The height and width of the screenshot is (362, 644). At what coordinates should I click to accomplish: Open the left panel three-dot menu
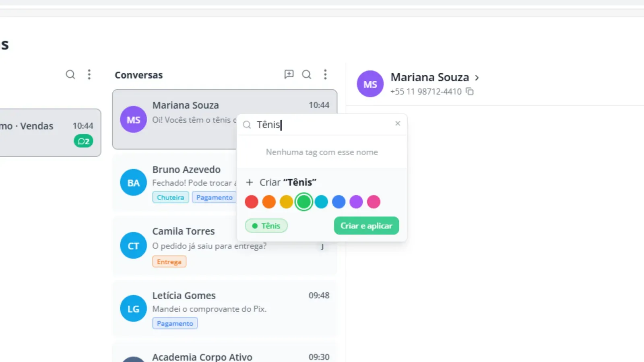89,74
